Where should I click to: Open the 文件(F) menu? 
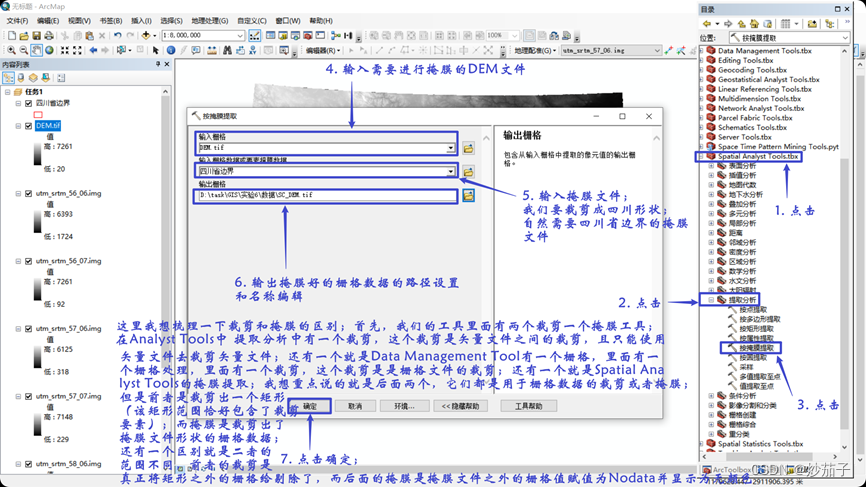pos(17,21)
